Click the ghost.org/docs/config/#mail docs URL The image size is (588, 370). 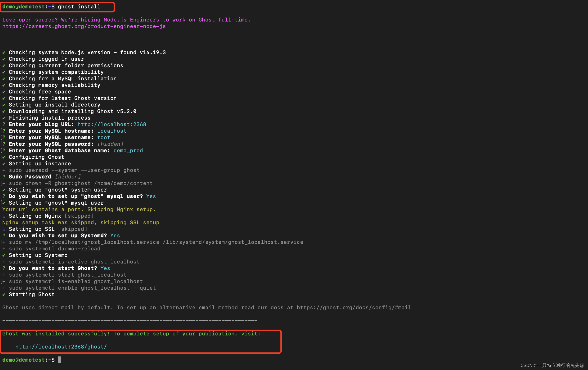click(354, 308)
